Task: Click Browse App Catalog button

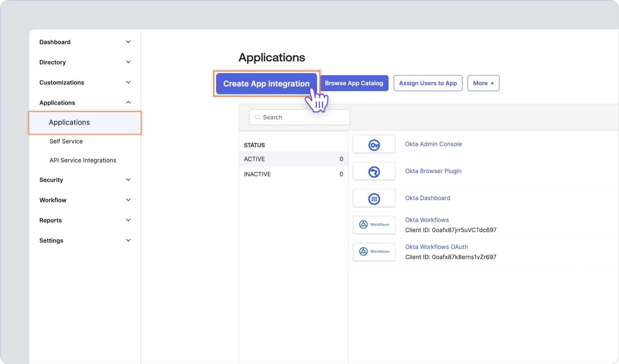Action: click(x=354, y=83)
